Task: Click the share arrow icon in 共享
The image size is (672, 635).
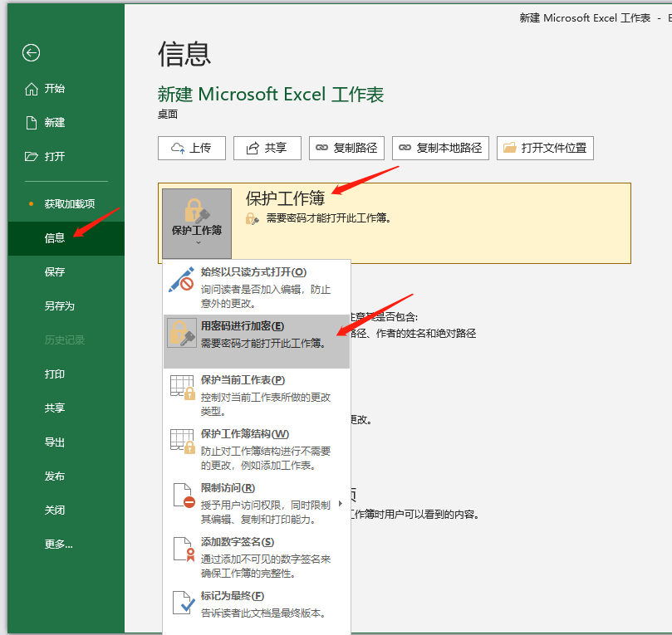Action: pos(253,148)
